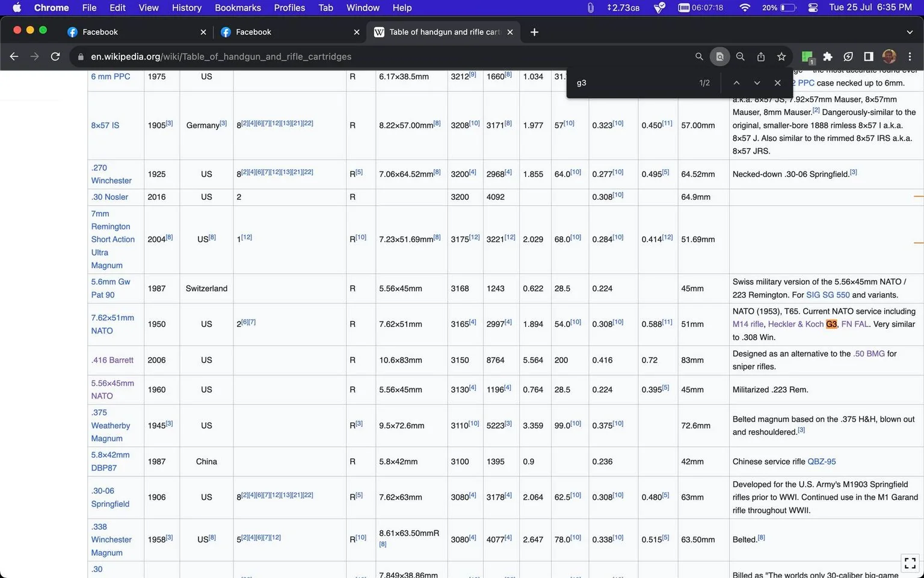This screenshot has height=578, width=924.
Task: Close the Wikipedia cartridges tab
Action: (510, 32)
